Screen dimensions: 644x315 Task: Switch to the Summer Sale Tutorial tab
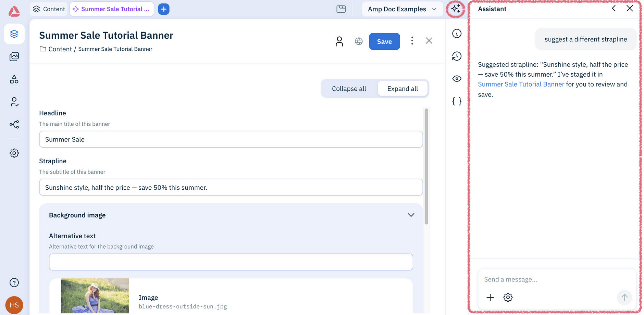(x=112, y=9)
